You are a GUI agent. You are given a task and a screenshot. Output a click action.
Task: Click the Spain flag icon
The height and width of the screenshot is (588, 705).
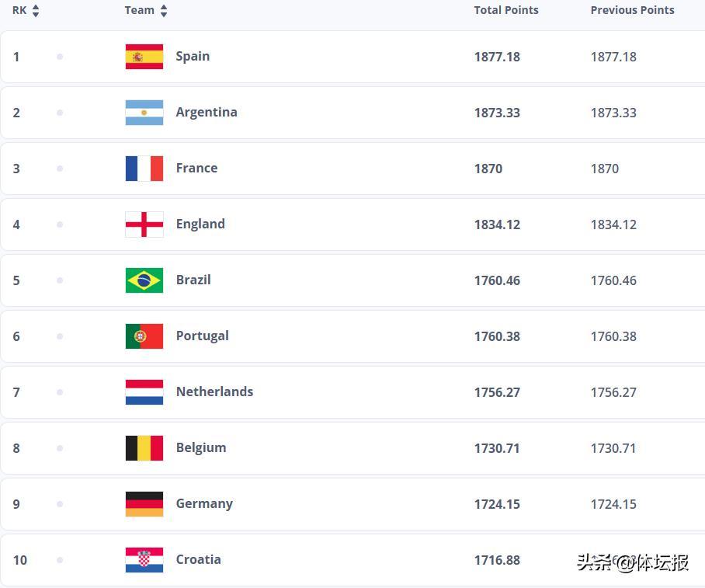[144, 57]
